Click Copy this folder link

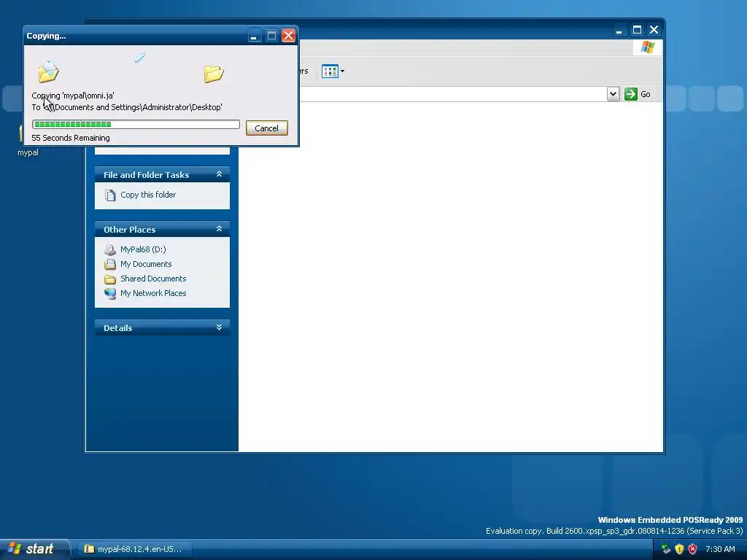[148, 195]
